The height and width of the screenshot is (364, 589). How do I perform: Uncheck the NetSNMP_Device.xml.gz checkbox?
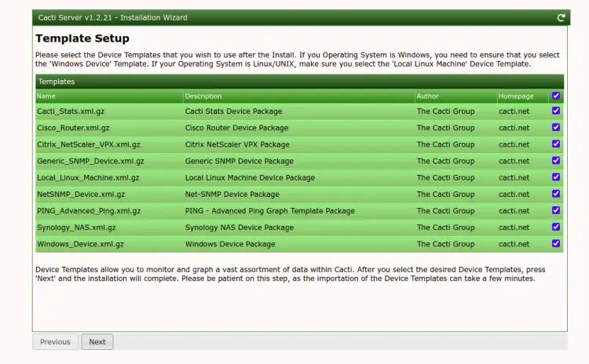[x=556, y=194]
